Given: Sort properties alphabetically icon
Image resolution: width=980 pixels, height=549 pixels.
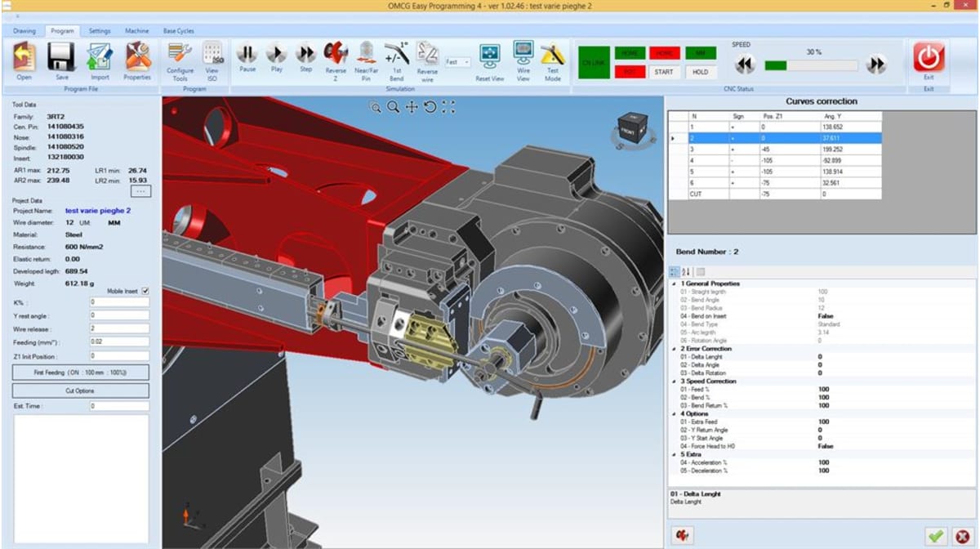Looking at the screenshot, I should (x=686, y=272).
